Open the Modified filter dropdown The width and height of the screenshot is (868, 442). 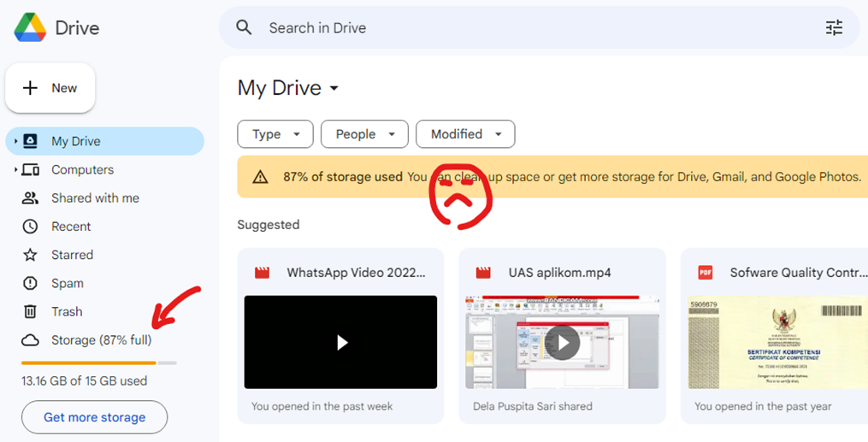click(465, 134)
